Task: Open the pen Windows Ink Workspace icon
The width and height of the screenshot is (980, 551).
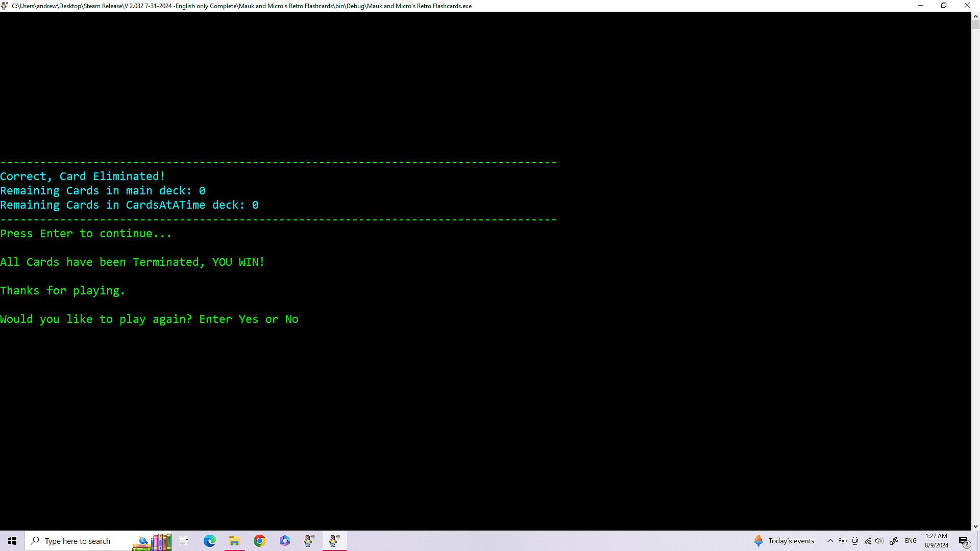Action: click(893, 541)
